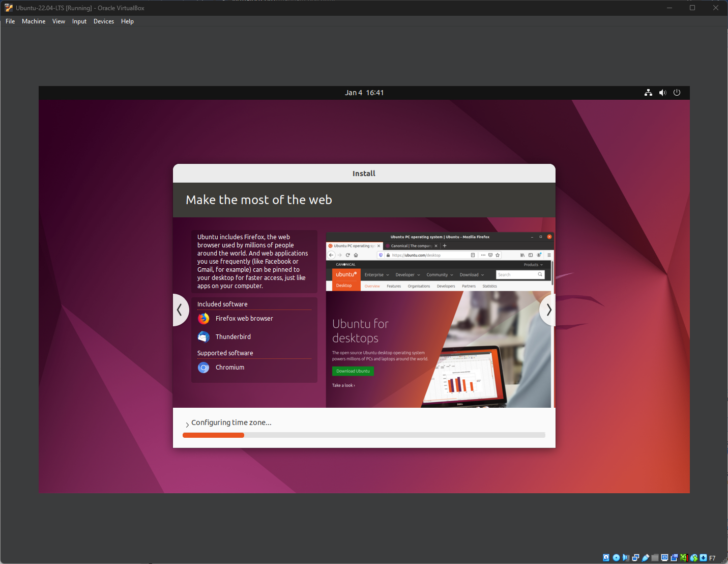Image resolution: width=728 pixels, height=564 pixels.
Task: Click the Make the most of the web heading
Action: (259, 200)
